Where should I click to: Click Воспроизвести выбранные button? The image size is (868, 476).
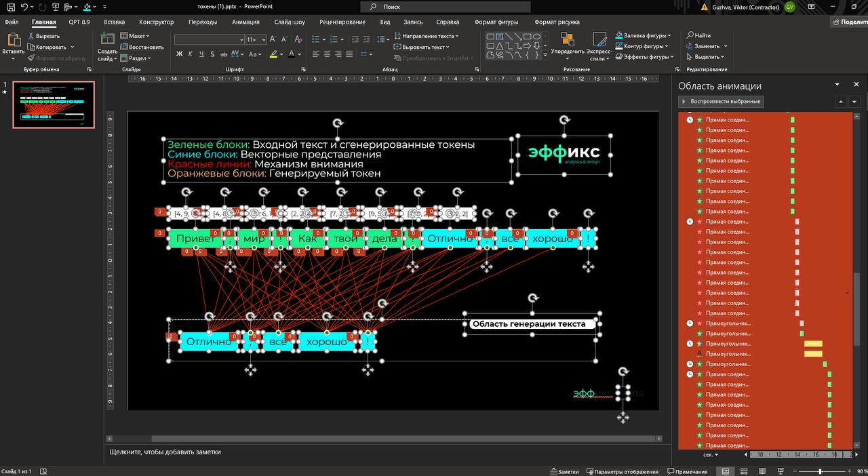click(722, 102)
